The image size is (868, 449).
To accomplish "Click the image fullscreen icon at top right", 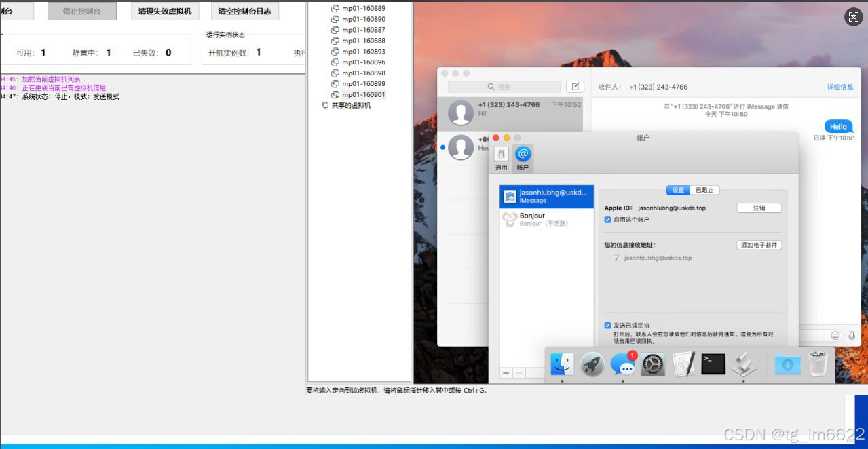I will click(853, 18).
